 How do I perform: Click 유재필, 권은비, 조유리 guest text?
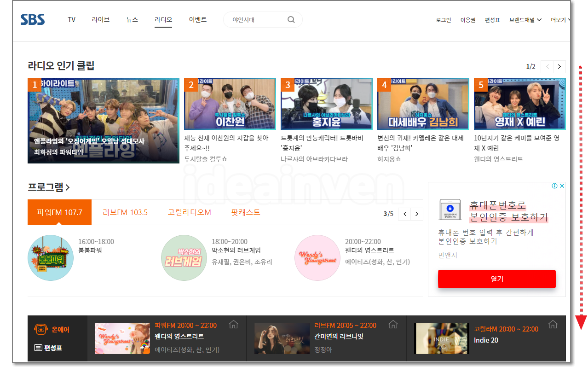242,262
